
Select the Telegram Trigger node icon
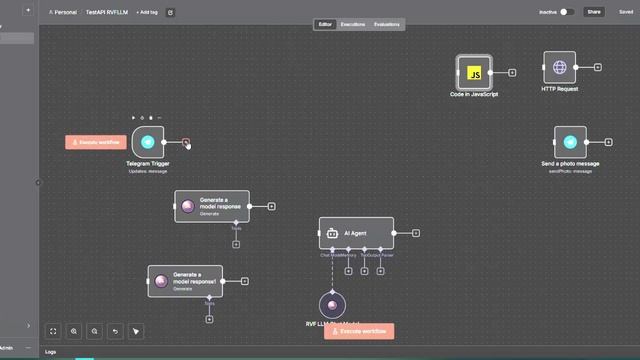point(148,142)
